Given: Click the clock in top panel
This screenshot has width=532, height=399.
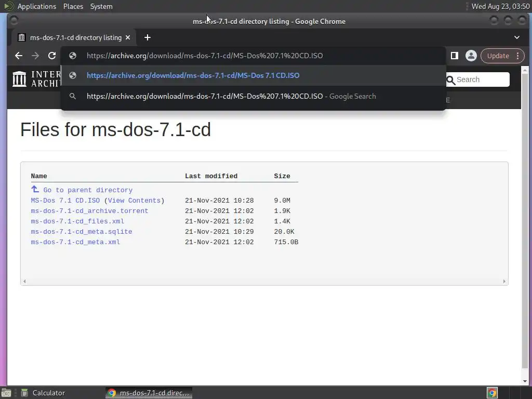Looking at the screenshot, I should [x=500, y=6].
